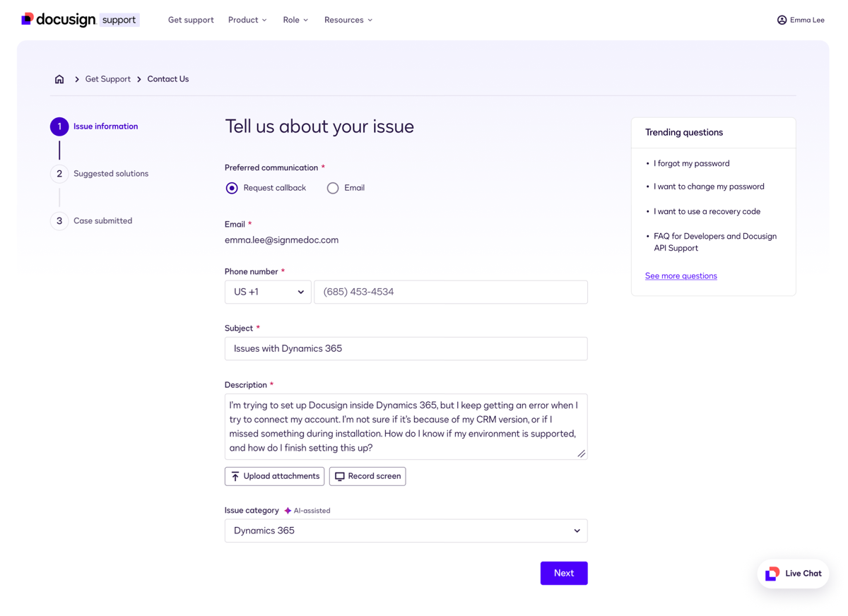Click the I forgot my password link

[x=691, y=163]
